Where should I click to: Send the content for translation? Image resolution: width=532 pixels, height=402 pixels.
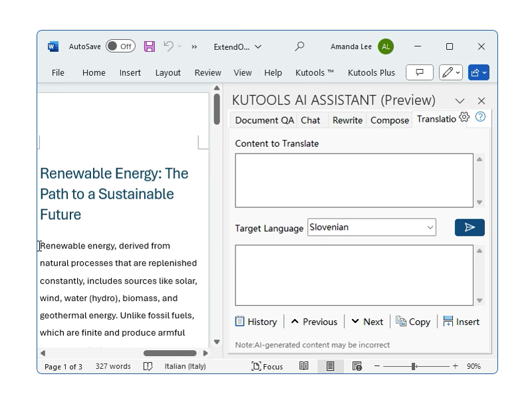(469, 227)
